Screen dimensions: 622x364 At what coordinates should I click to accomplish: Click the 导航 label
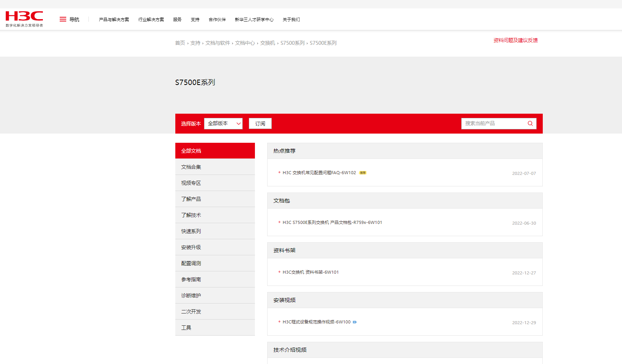tap(74, 20)
